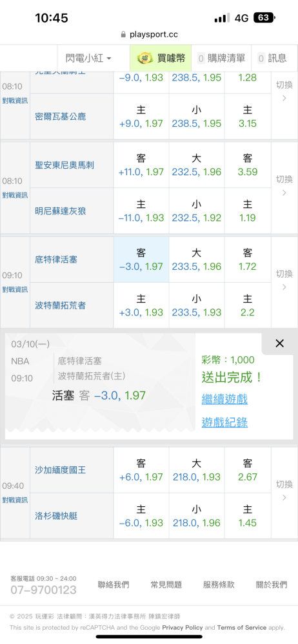Expand the 閃電小紅 user dropdown
The width and height of the screenshot is (298, 644).
coord(88,59)
